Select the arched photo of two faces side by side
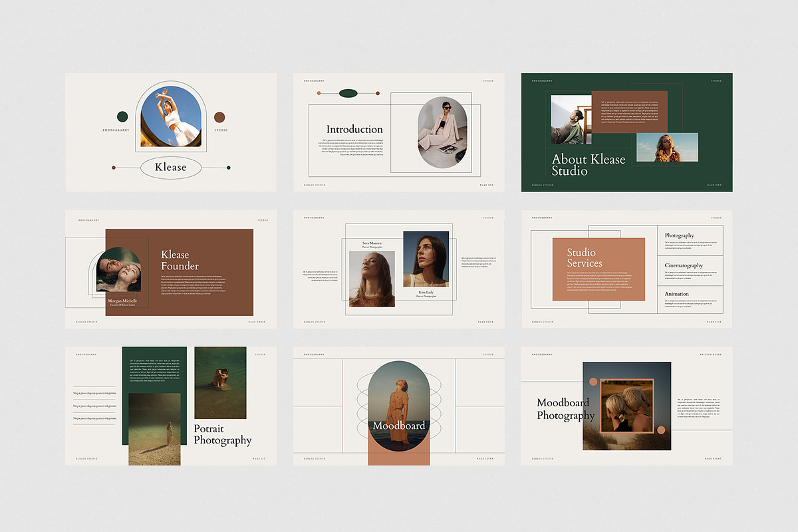The image size is (798, 532). pos(118,269)
